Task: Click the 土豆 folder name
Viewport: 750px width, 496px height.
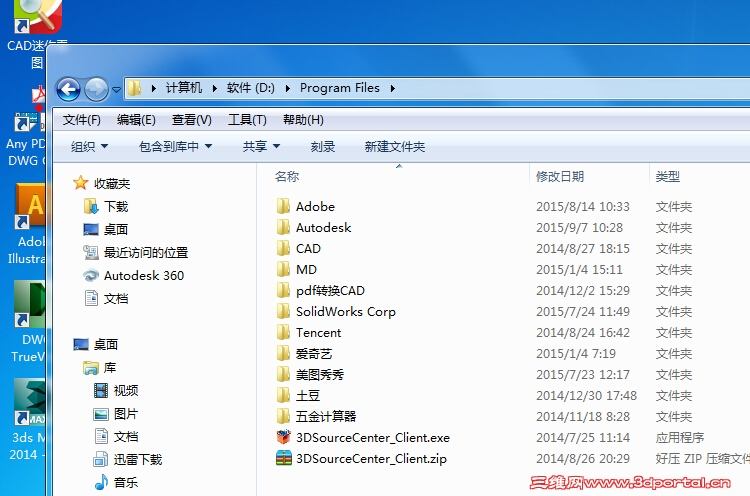Action: (x=308, y=396)
